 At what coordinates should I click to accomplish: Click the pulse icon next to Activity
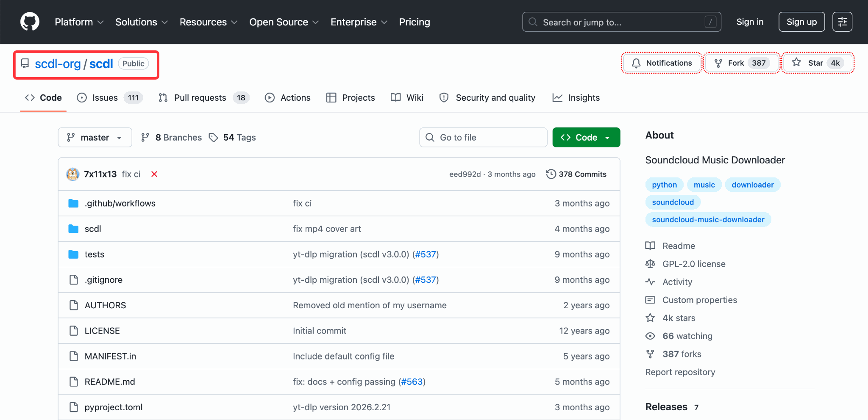coord(650,282)
